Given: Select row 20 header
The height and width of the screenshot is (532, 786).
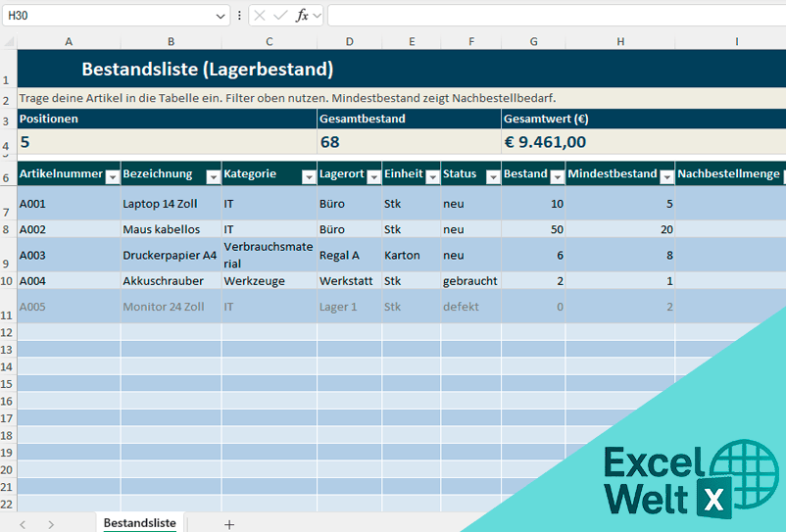Looking at the screenshot, I should pyautogui.click(x=7, y=469).
